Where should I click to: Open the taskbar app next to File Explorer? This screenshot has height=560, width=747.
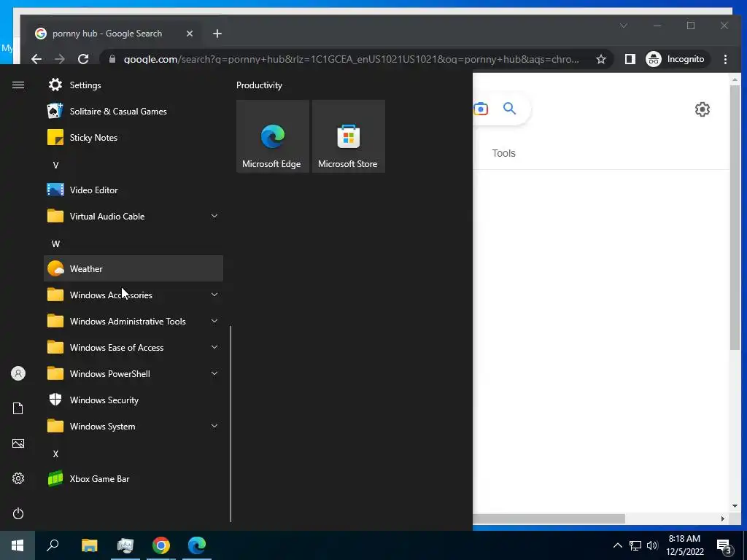click(x=125, y=545)
